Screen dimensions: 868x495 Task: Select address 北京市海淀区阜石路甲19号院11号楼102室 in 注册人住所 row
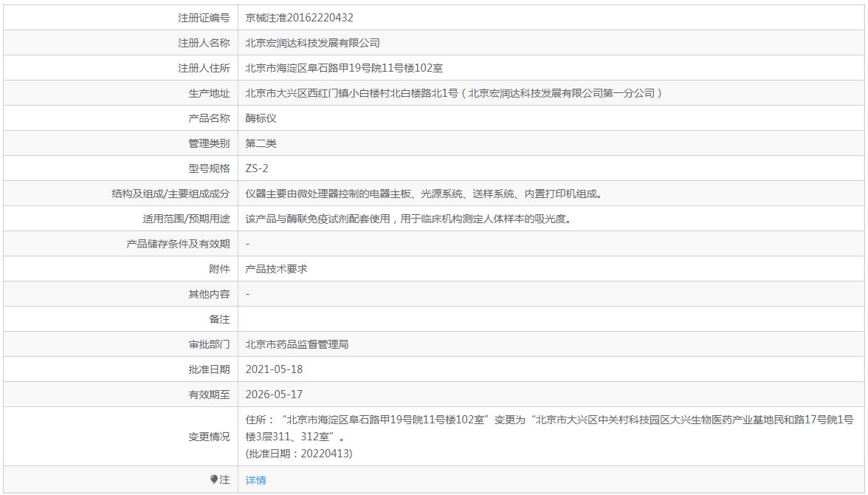point(344,68)
